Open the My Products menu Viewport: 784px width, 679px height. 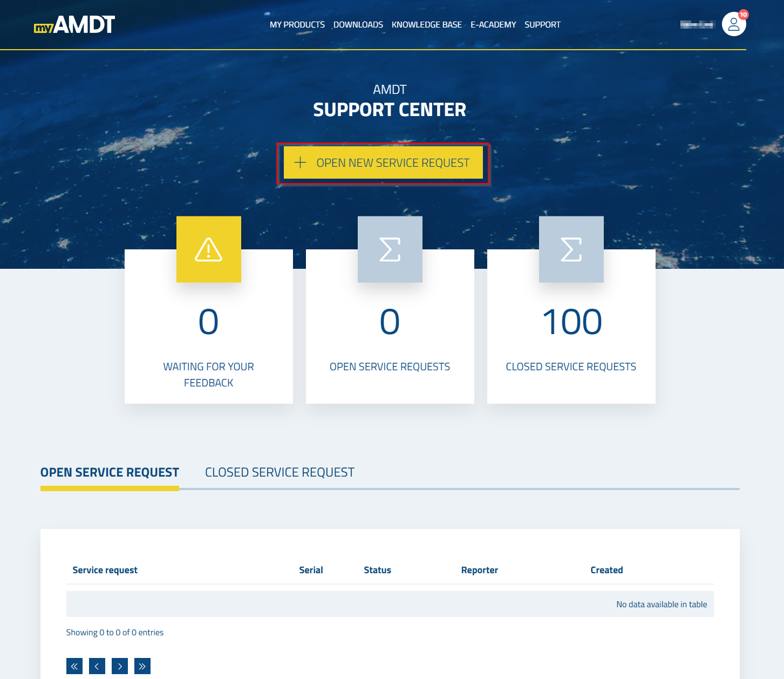pyautogui.click(x=297, y=25)
